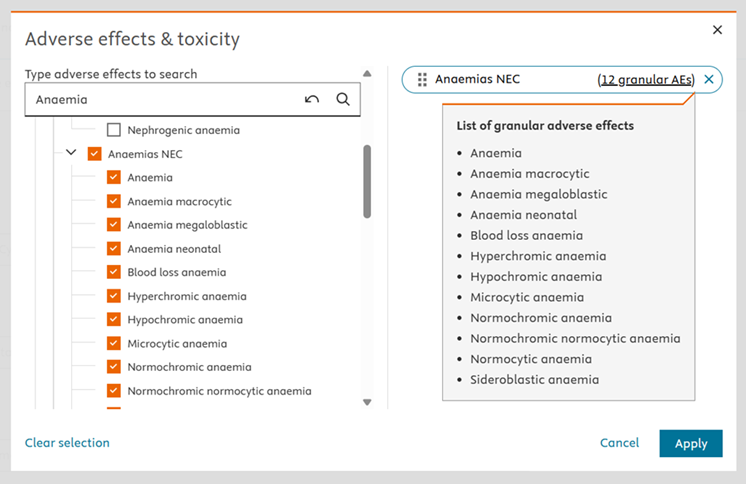This screenshot has height=484, width=746.
Task: Uncheck the Anaemias NEC parent checkbox
Action: click(95, 154)
